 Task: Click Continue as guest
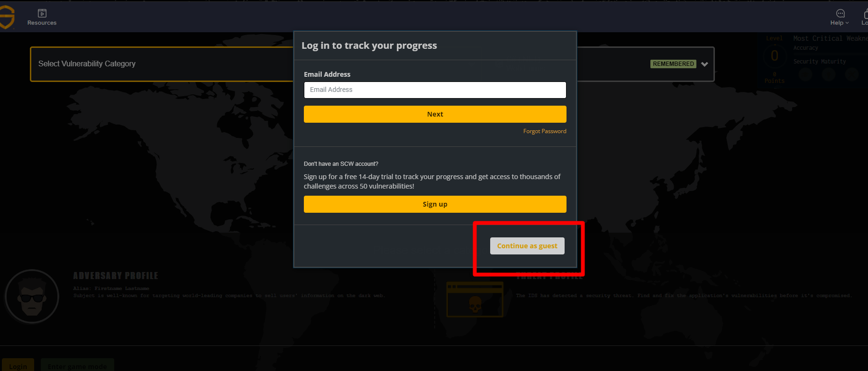click(x=527, y=246)
